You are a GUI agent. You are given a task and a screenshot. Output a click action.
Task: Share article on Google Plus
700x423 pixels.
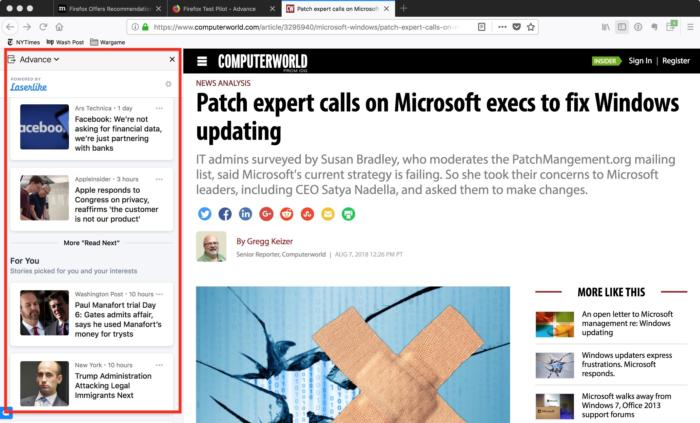coord(266,214)
